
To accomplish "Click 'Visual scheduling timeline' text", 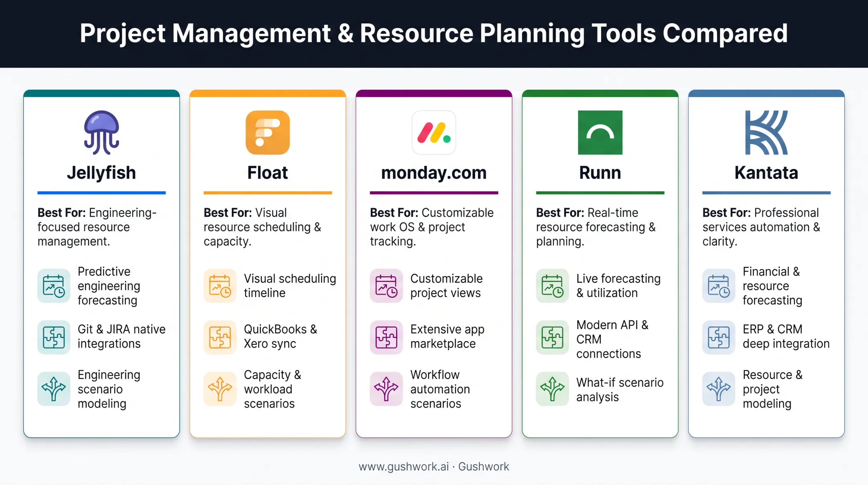I will click(290, 286).
